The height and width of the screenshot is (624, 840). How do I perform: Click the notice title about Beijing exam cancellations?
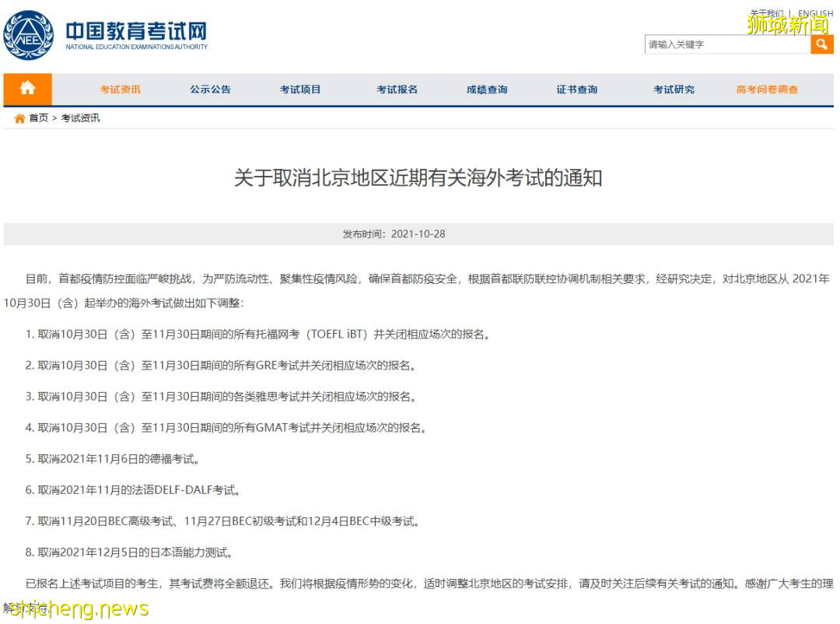tap(418, 178)
